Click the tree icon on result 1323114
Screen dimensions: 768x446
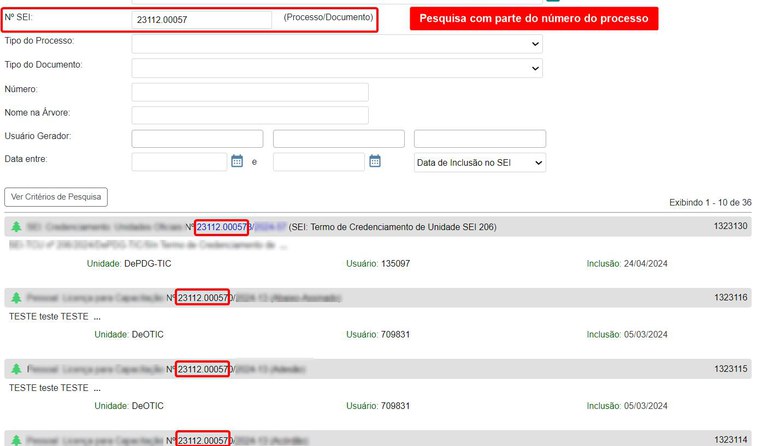click(16, 440)
